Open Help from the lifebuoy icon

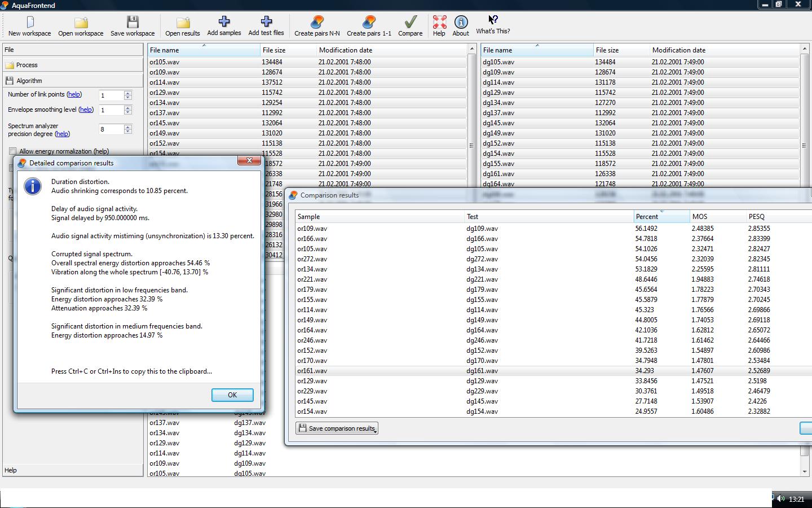click(x=439, y=22)
